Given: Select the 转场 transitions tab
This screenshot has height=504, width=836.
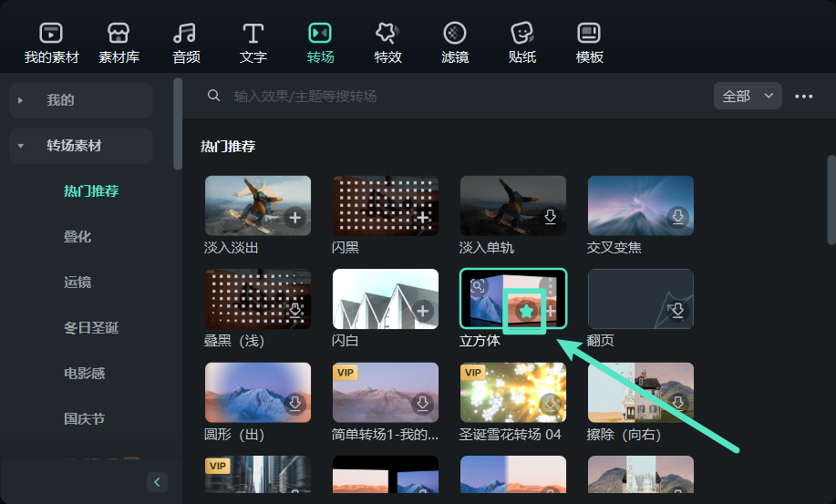Looking at the screenshot, I should [320, 44].
